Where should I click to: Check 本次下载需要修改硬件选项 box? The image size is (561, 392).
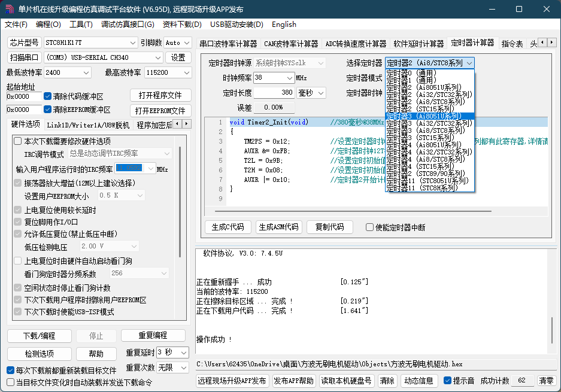point(17,141)
